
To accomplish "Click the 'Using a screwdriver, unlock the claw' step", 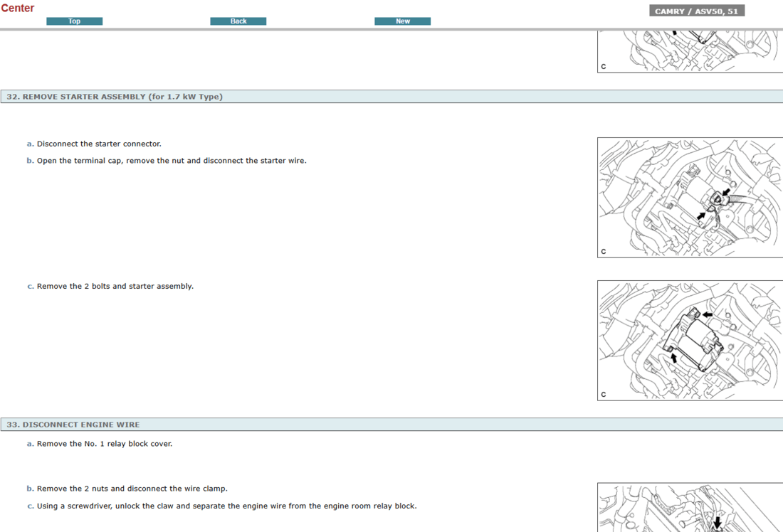I will (226, 506).
